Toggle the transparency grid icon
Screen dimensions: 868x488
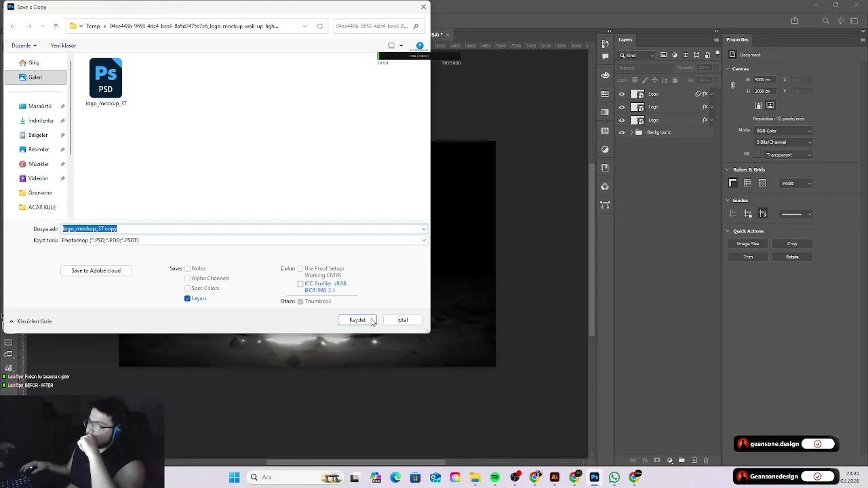(x=762, y=183)
